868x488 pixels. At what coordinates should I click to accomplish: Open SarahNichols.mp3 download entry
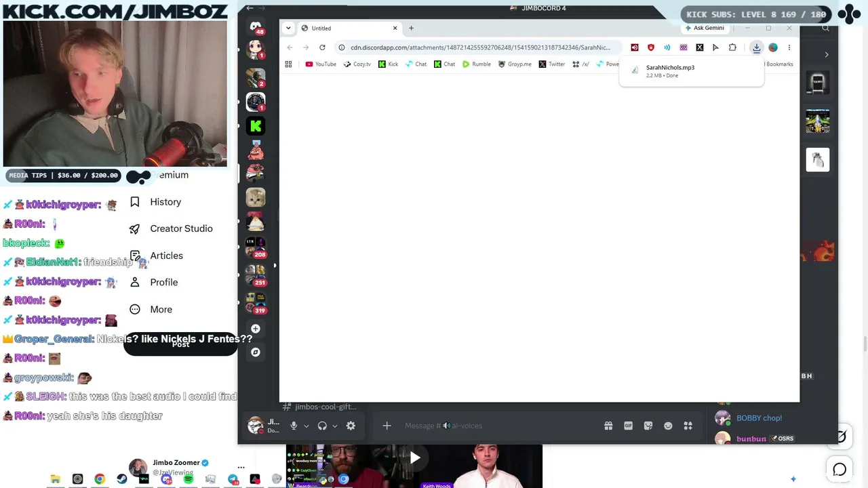tap(692, 71)
